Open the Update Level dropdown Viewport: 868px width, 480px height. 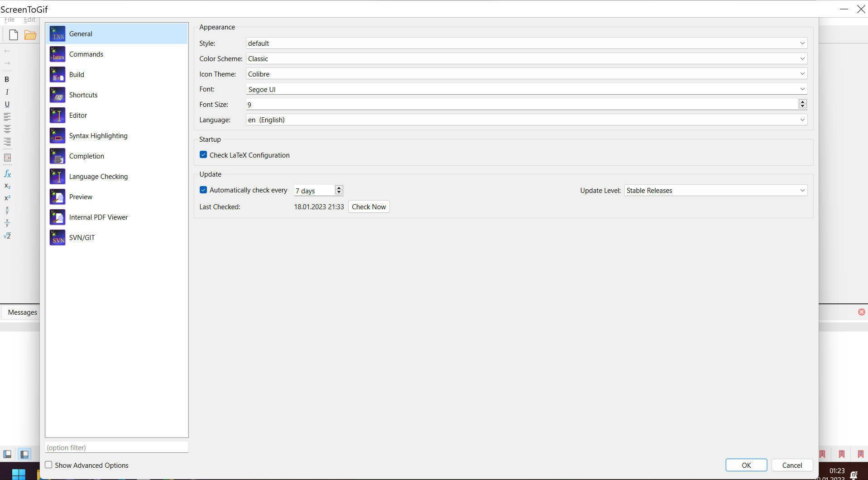point(802,190)
